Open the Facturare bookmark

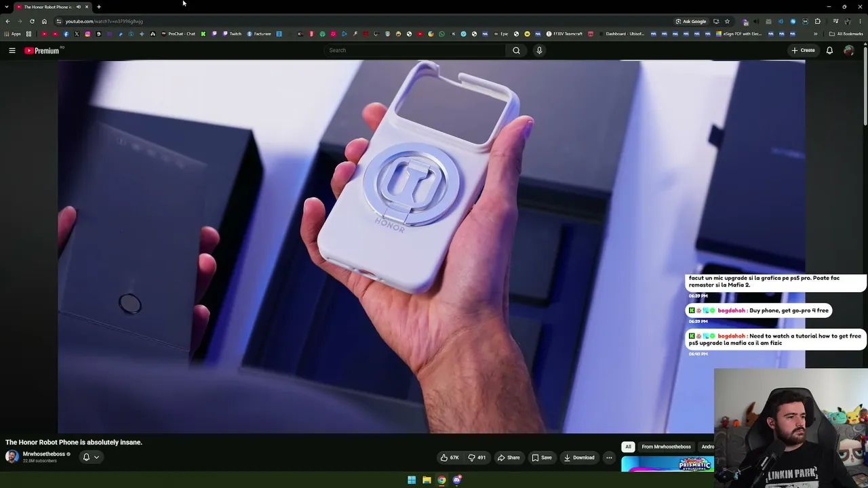coord(259,34)
